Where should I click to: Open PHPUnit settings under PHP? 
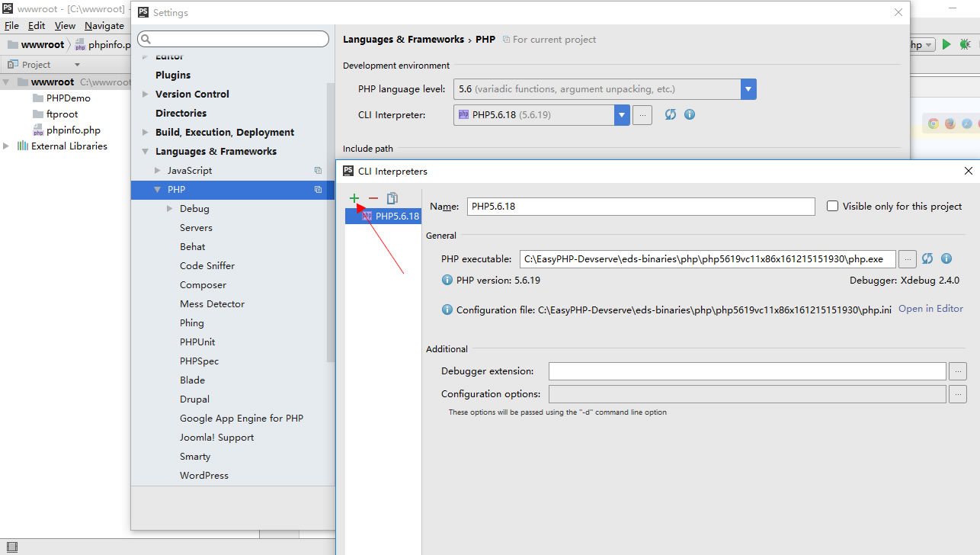[197, 342]
